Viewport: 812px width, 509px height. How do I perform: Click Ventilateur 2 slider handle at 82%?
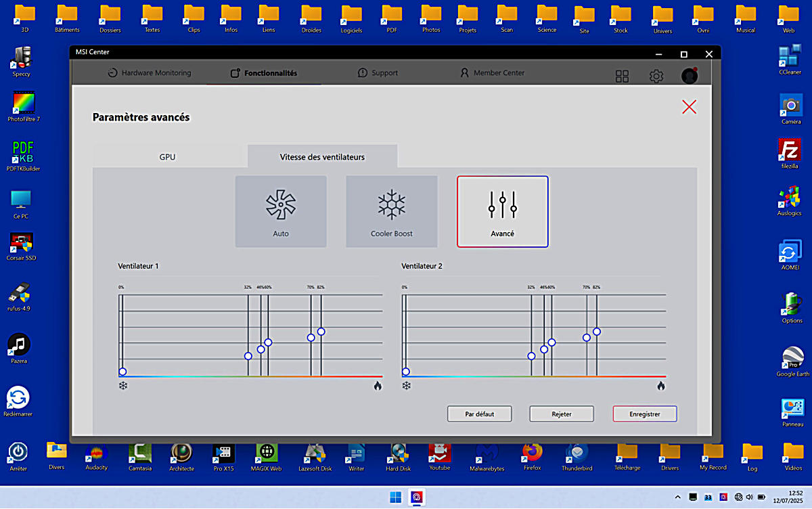597,332
